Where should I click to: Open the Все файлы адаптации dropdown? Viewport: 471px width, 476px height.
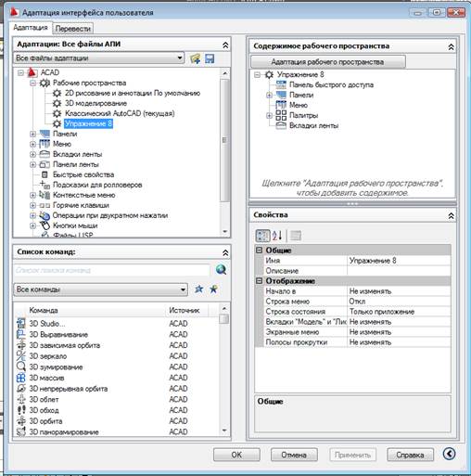click(180, 58)
